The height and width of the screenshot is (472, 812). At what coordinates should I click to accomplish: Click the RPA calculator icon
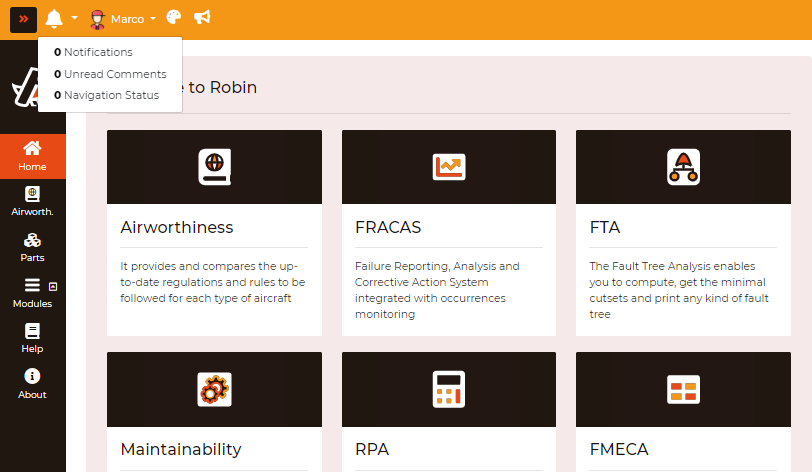[449, 389]
